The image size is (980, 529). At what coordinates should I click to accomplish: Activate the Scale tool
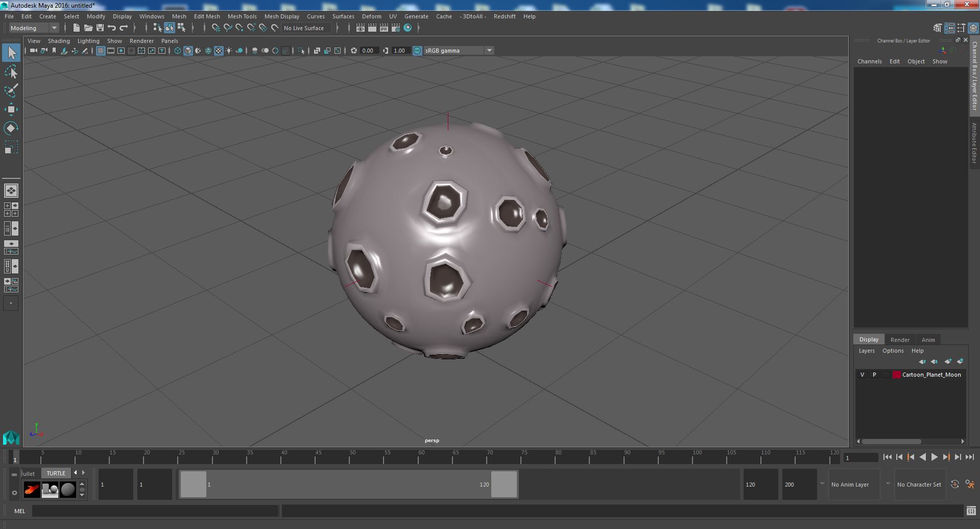pos(11,147)
